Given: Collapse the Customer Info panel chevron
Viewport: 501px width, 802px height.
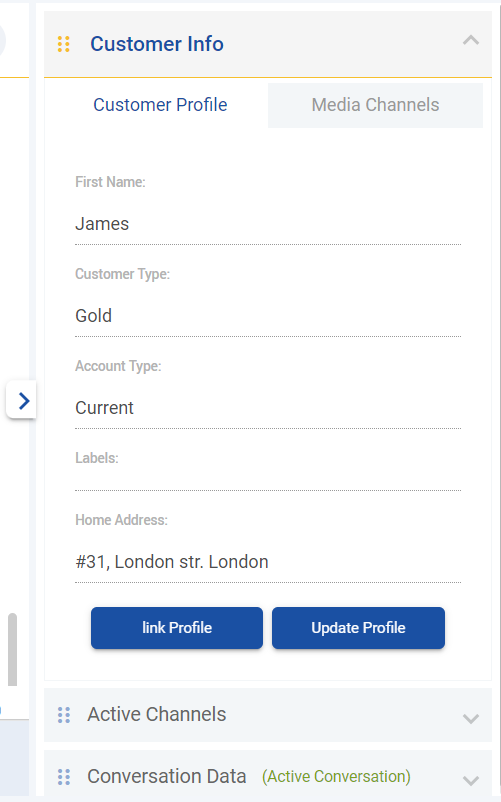Looking at the screenshot, I should click(x=471, y=40).
